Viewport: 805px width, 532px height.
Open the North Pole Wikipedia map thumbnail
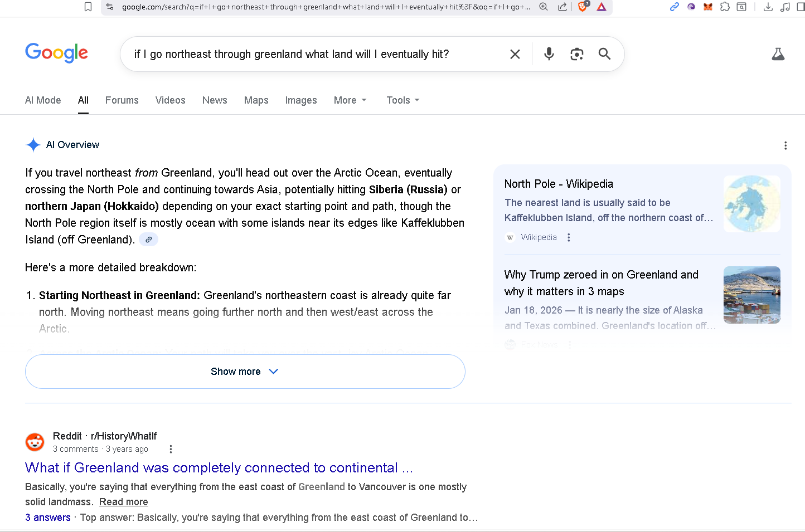tap(751, 203)
